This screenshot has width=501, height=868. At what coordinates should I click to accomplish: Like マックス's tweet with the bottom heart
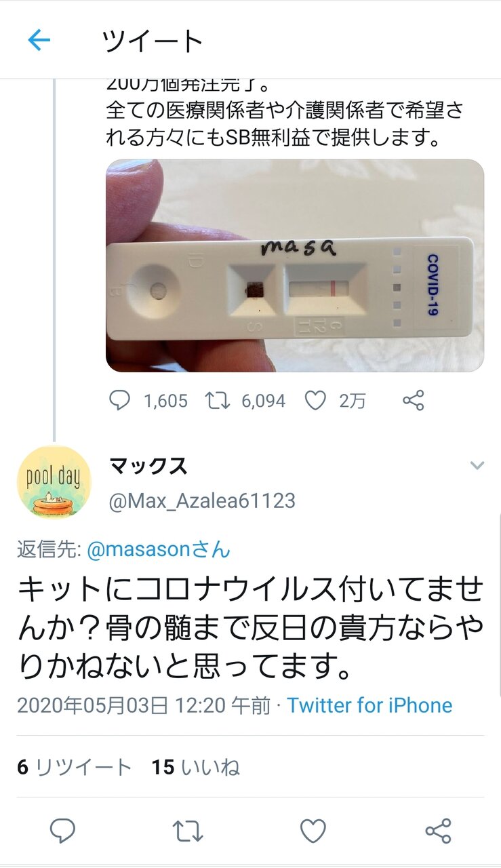(313, 830)
